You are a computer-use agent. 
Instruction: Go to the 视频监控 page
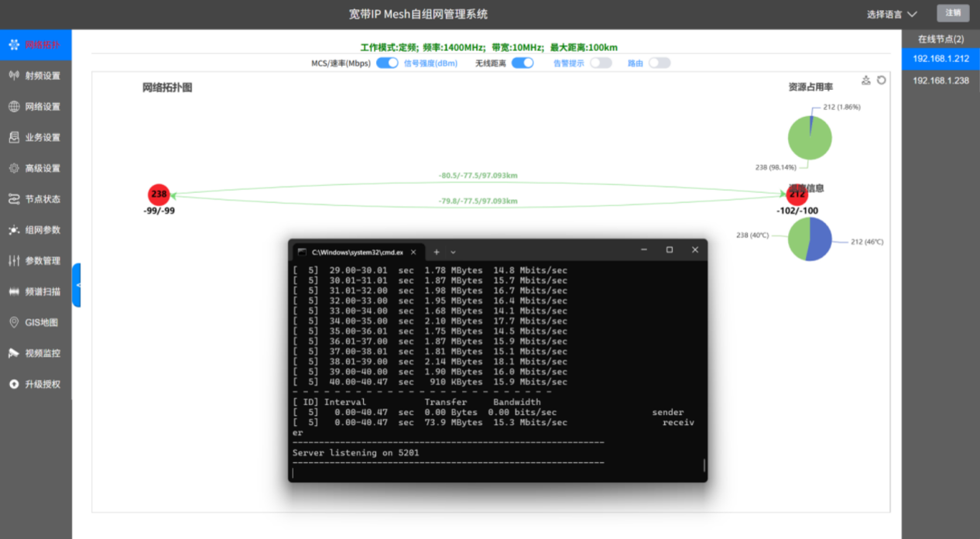(x=36, y=353)
